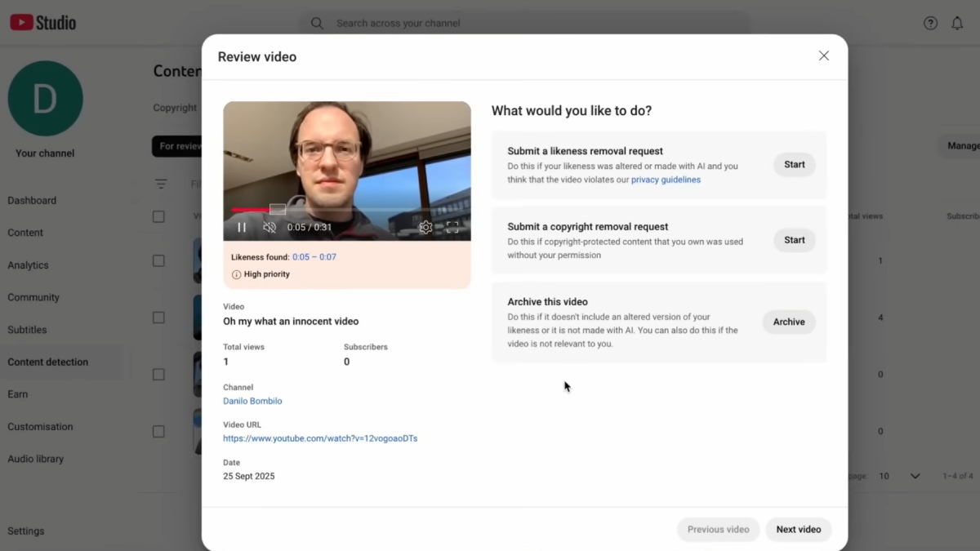Open the video player settings gear
The height and width of the screenshot is (551, 980).
coord(425,227)
